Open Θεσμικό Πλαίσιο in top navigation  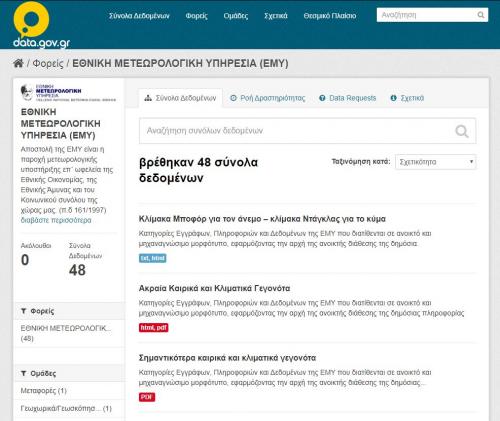330,16
